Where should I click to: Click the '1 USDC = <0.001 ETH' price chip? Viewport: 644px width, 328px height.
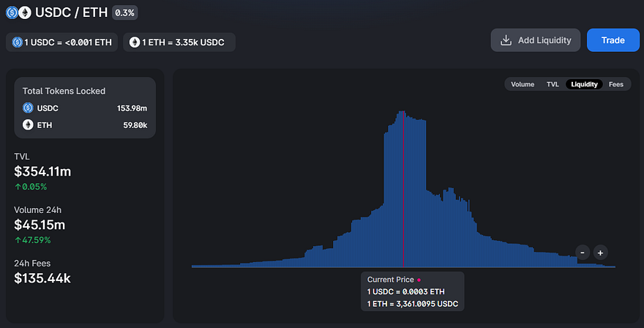61,42
